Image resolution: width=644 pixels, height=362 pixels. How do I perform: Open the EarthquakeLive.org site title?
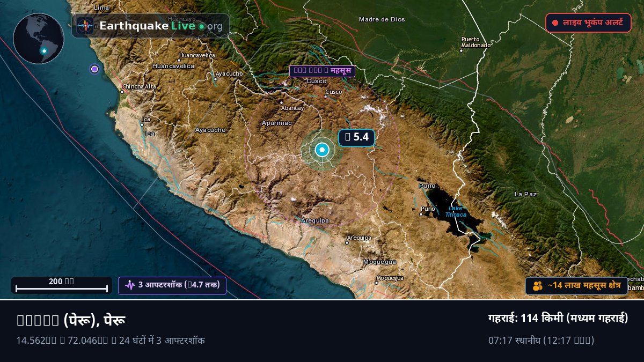tap(161, 26)
